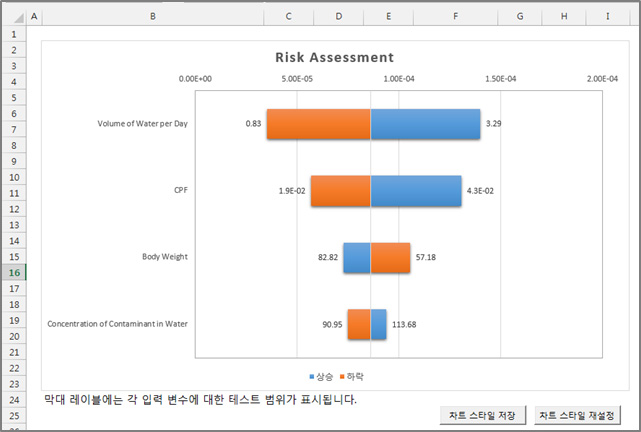Click blue bar for Concentration of Contaminant
641x432 pixels.
pyautogui.click(x=379, y=324)
